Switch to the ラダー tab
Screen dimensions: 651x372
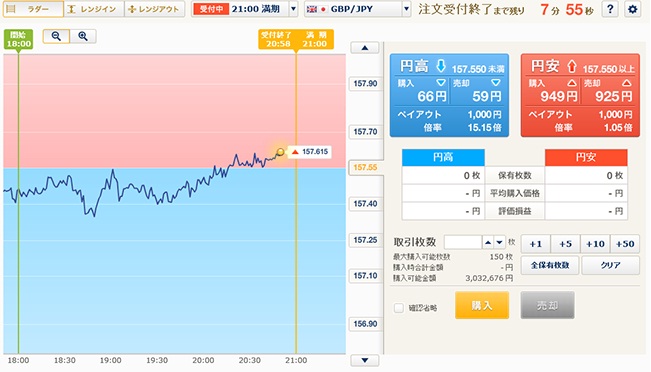coord(33,9)
